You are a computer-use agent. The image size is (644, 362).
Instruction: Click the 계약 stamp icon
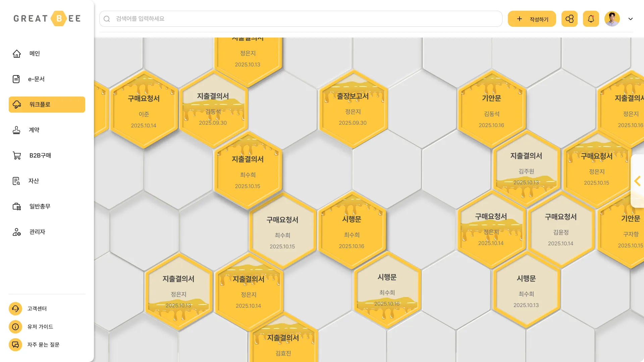pyautogui.click(x=16, y=130)
